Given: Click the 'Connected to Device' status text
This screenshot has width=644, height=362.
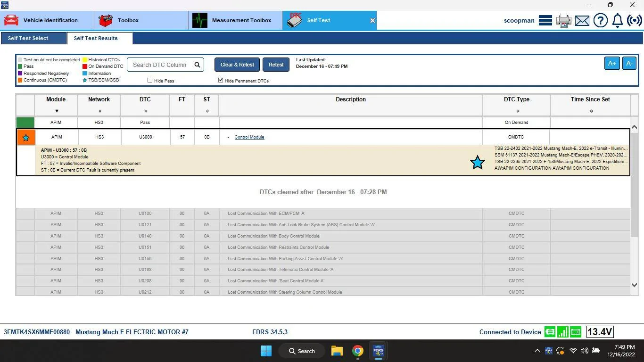Looking at the screenshot, I should coord(510,332).
